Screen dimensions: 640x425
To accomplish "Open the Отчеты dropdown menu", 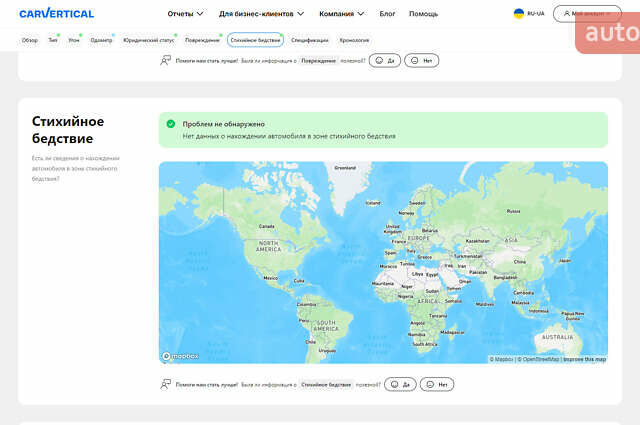I will tap(185, 14).
